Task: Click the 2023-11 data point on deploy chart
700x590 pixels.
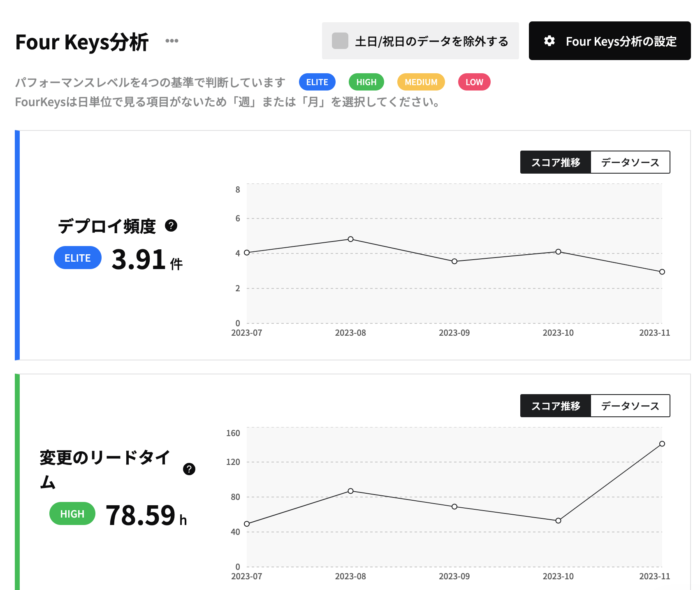Action: tap(662, 272)
